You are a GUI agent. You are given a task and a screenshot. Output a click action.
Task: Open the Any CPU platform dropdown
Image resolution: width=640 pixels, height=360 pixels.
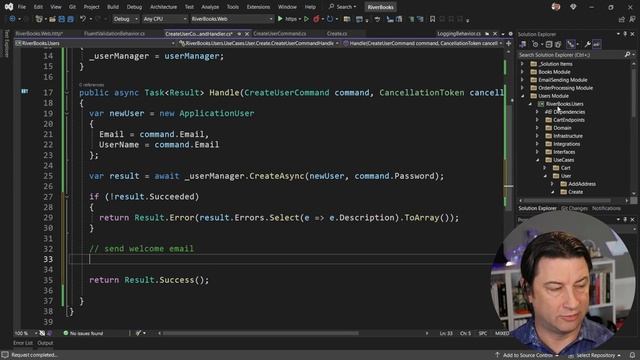164,19
